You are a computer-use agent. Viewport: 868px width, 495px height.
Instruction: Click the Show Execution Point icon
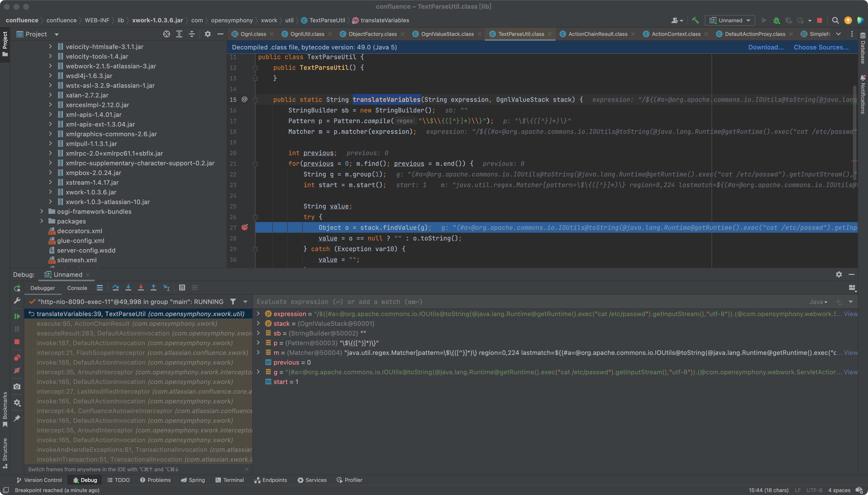pyautogui.click(x=100, y=287)
